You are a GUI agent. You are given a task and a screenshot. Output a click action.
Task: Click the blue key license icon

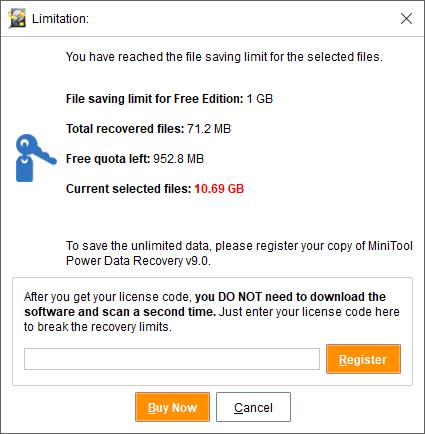click(36, 158)
